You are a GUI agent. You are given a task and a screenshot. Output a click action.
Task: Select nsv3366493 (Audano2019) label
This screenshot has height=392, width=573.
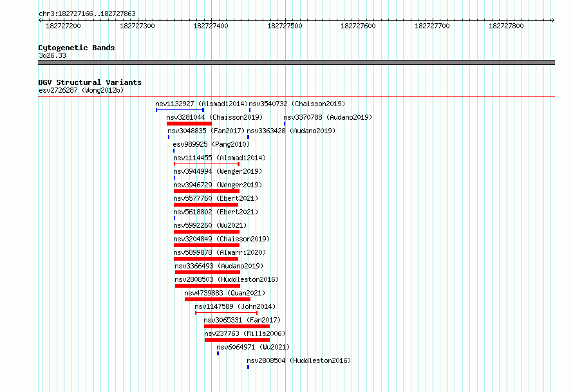[219, 266]
